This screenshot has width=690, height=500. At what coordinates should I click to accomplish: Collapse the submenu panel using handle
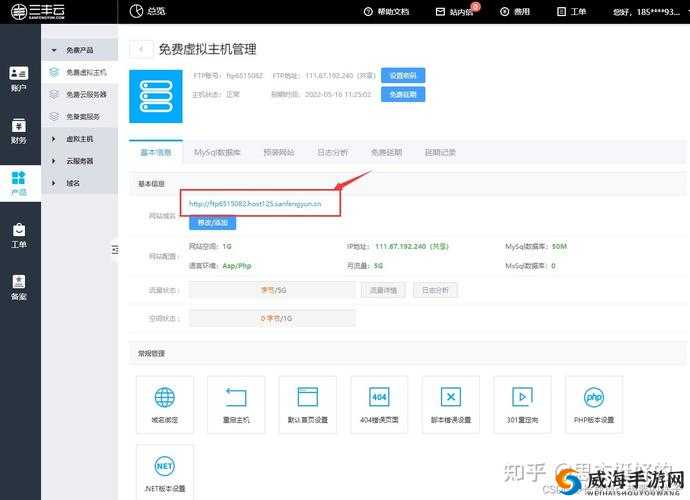115,250
